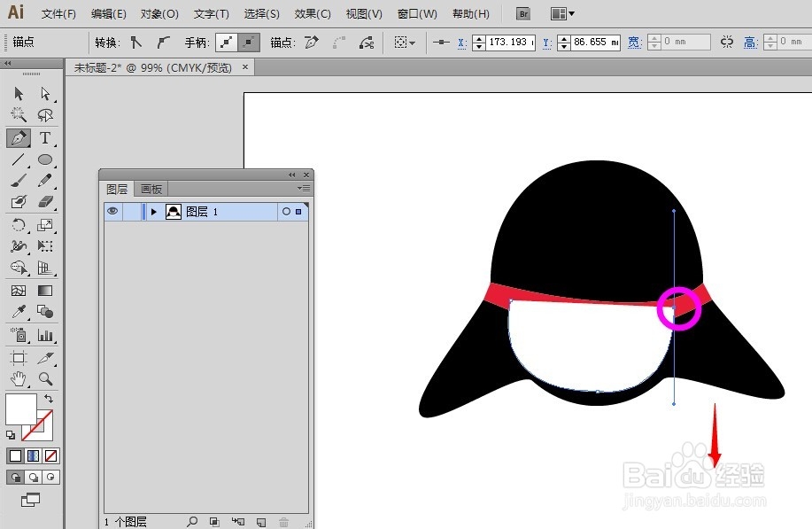This screenshot has width=812, height=529.
Task: Open the 文字(T) menu
Action: [x=212, y=14]
